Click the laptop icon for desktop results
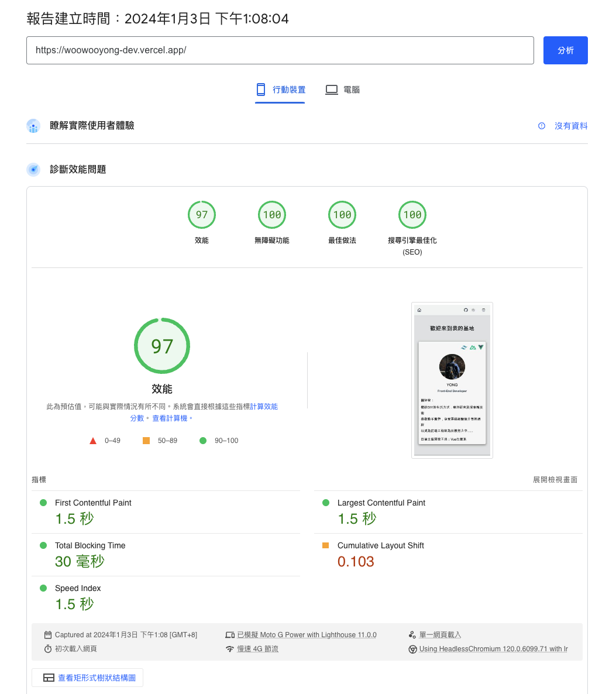The width and height of the screenshot is (616, 694). click(332, 90)
